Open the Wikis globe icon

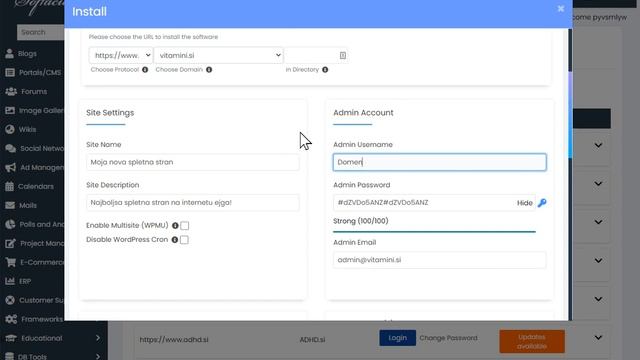click(10, 129)
